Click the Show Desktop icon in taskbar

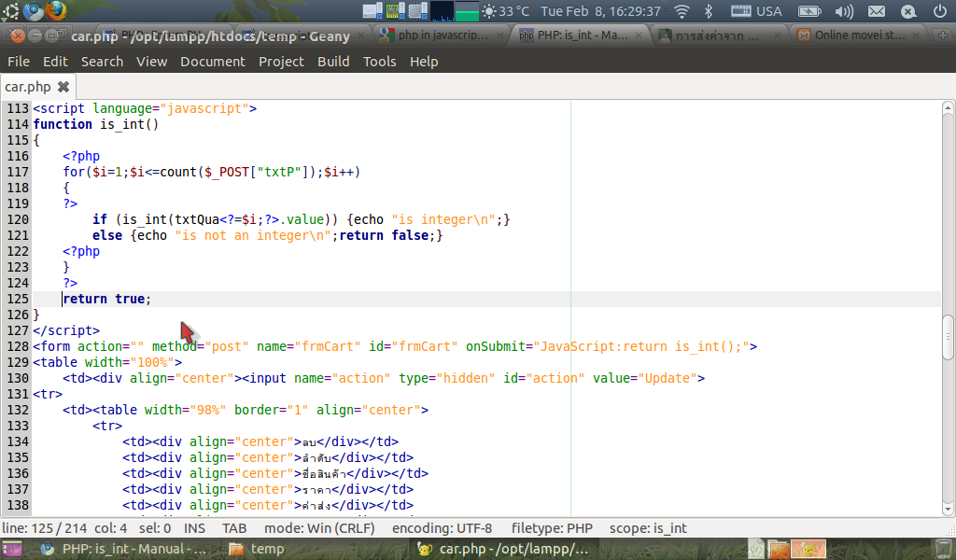11,549
